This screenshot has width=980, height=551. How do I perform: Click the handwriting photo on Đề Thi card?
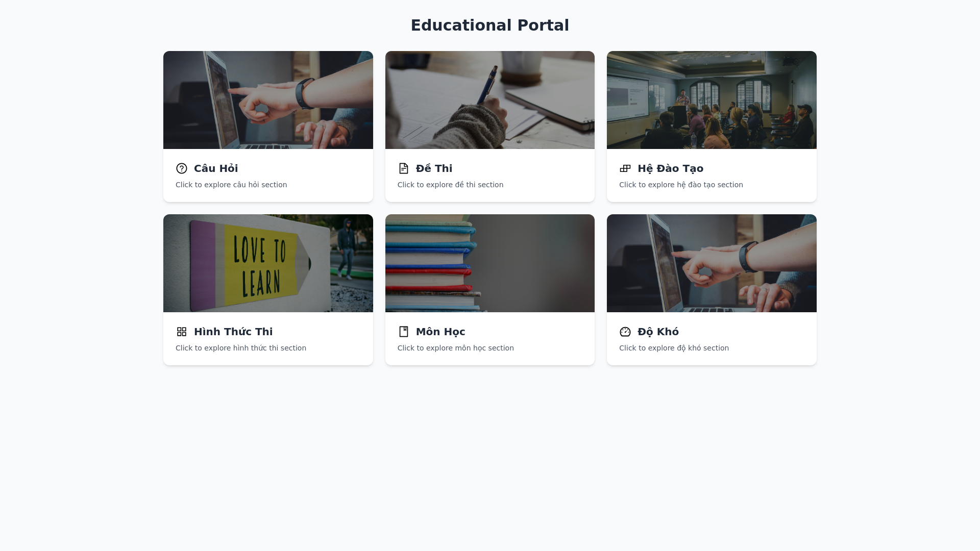pyautogui.click(x=489, y=100)
